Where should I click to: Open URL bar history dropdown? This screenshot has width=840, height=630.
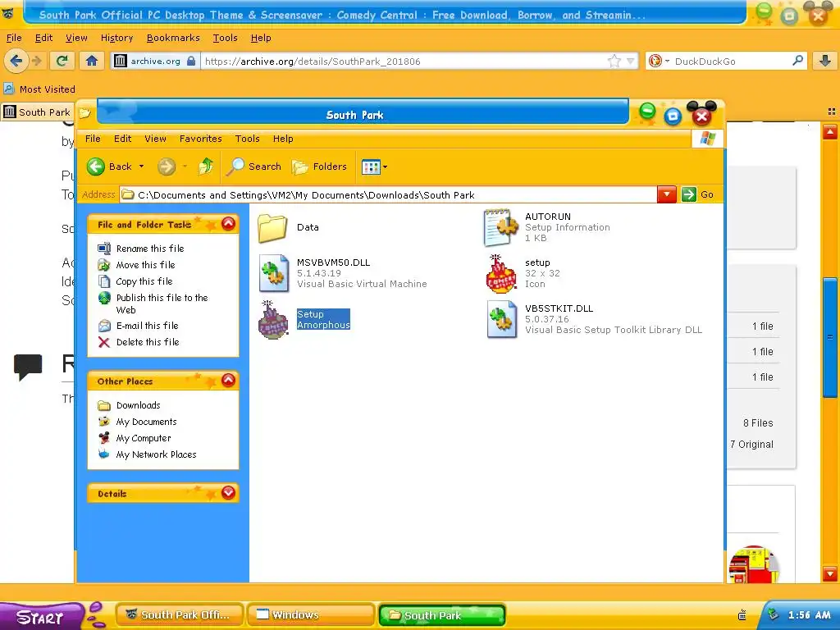[x=631, y=62]
